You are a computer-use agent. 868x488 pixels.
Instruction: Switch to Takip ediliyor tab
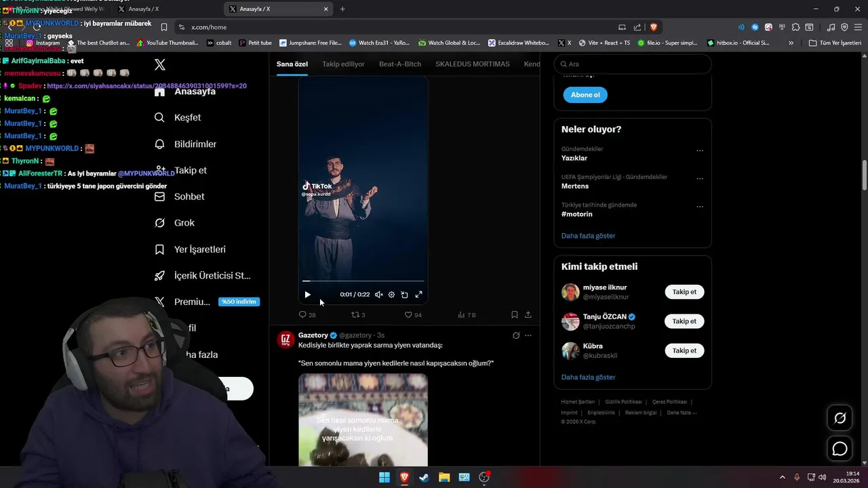point(343,64)
